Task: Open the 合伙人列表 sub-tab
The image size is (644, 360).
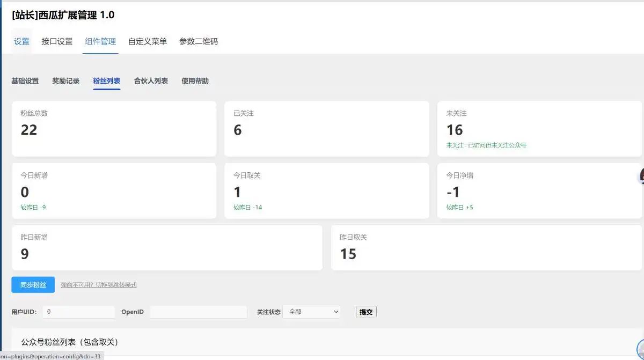Action: (x=151, y=80)
